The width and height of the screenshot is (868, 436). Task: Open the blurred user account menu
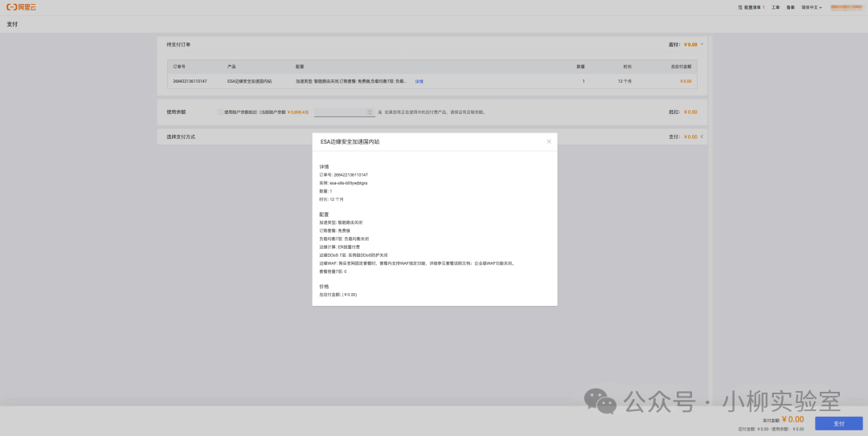pos(845,7)
